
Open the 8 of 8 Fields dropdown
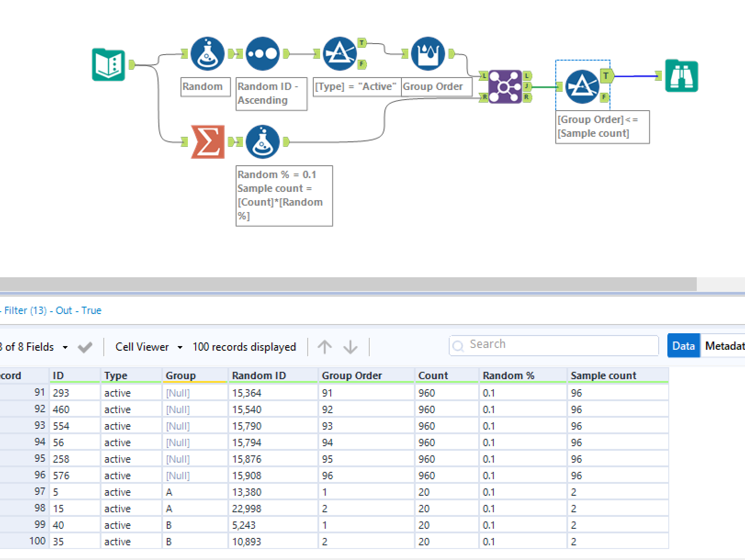click(x=37, y=347)
